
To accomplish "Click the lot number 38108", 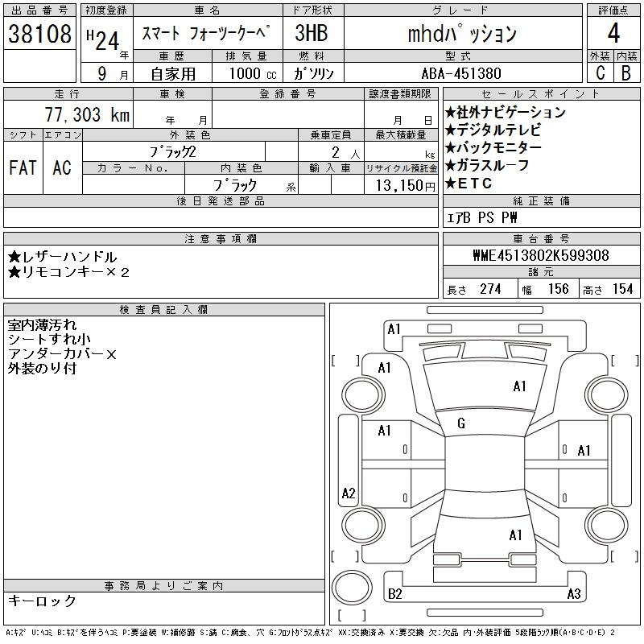I will (40, 34).
